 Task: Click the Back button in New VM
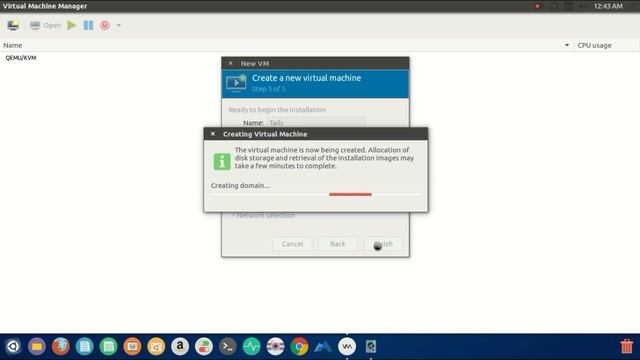click(x=338, y=244)
